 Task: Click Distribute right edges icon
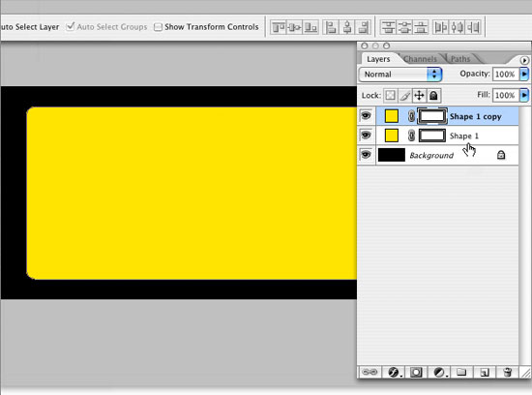(x=473, y=27)
